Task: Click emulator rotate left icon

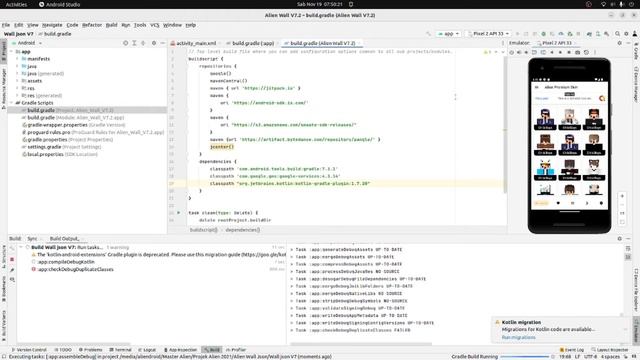Action: click(x=534, y=52)
